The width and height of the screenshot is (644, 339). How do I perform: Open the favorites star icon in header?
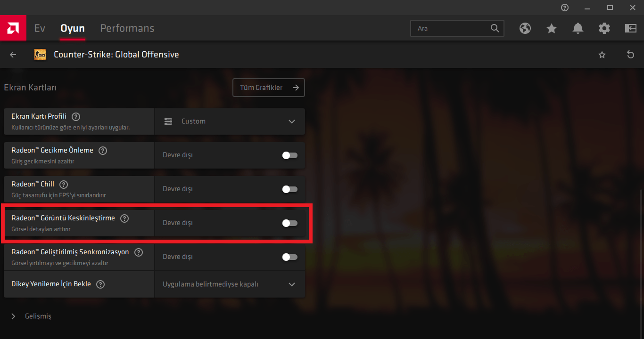[552, 28]
